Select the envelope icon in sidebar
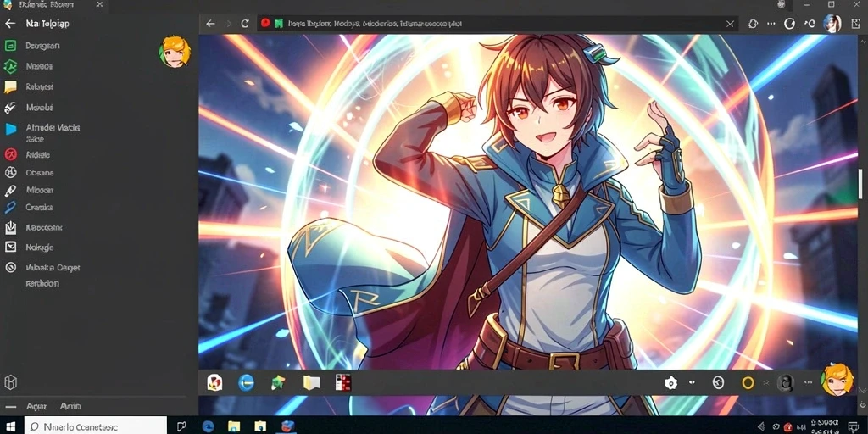 [x=10, y=247]
